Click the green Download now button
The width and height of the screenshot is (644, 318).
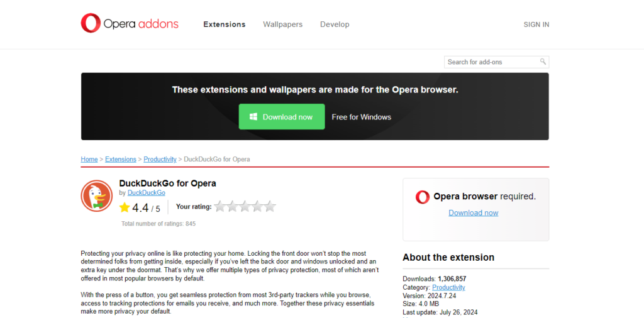[282, 117]
